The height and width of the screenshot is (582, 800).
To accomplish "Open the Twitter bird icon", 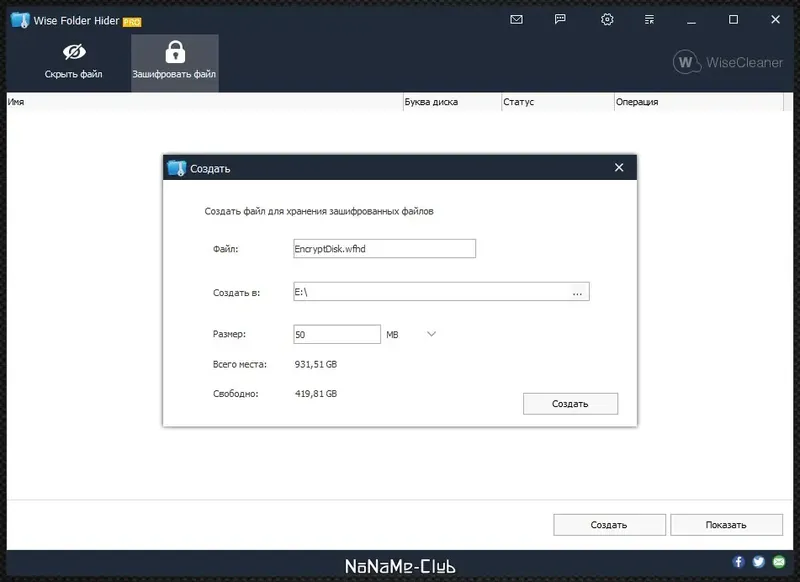I will 758,561.
